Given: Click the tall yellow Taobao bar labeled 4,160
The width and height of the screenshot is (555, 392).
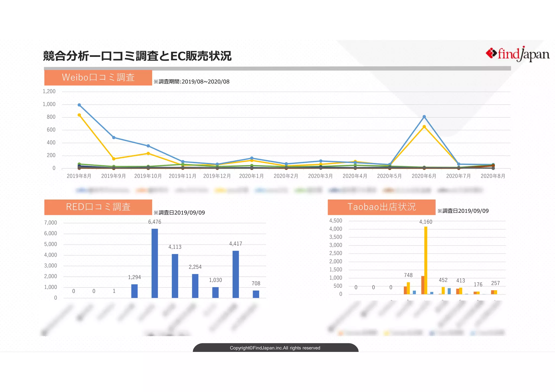Looking at the screenshot, I should pyautogui.click(x=426, y=260).
